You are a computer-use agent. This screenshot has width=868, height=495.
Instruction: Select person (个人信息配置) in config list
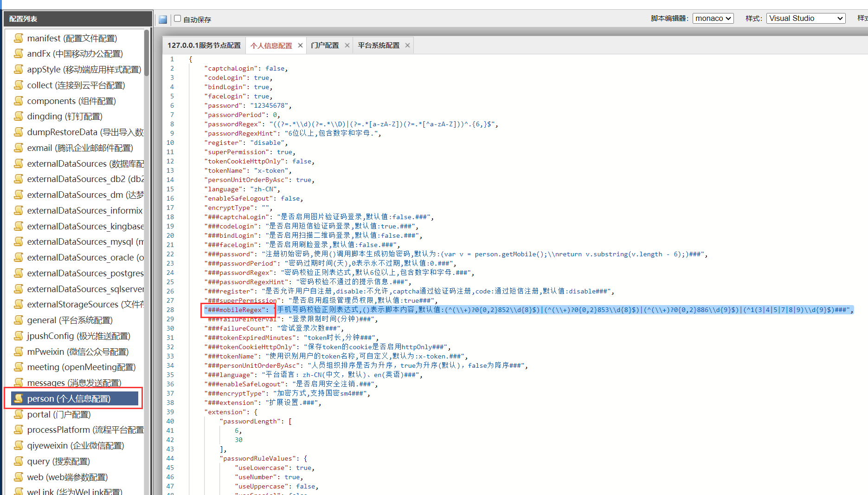[x=69, y=398]
